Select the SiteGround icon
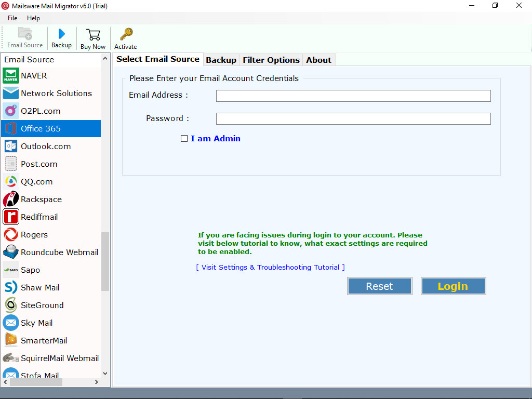 (x=11, y=305)
